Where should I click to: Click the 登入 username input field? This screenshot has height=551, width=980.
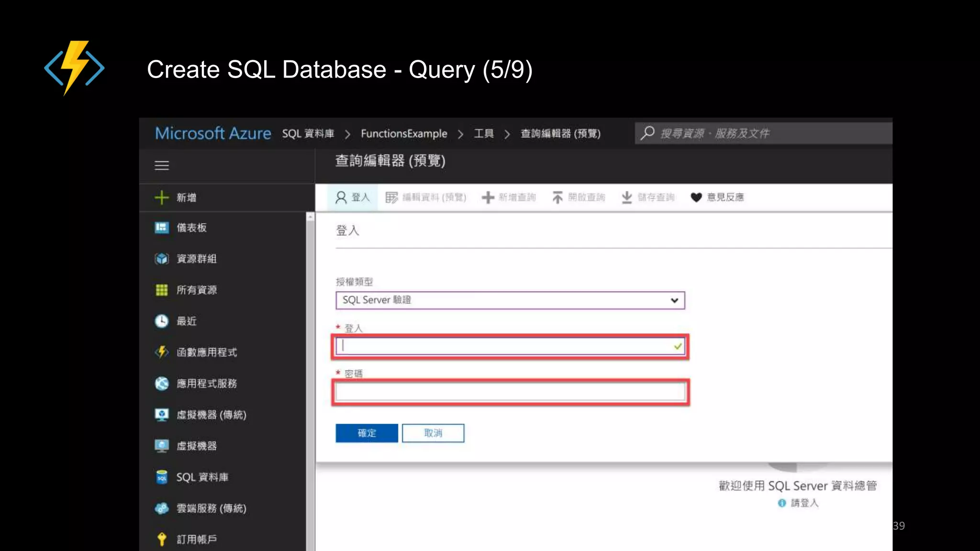pyautogui.click(x=510, y=346)
